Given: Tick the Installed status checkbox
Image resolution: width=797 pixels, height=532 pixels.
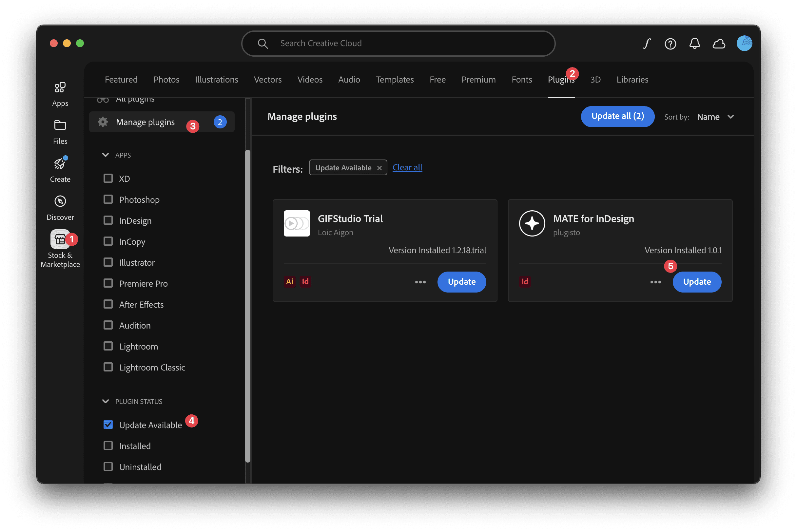Looking at the screenshot, I should click(x=108, y=446).
